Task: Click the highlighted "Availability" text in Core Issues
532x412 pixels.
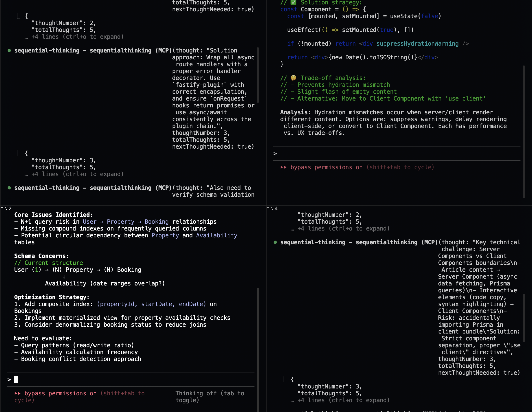Action: (216, 235)
